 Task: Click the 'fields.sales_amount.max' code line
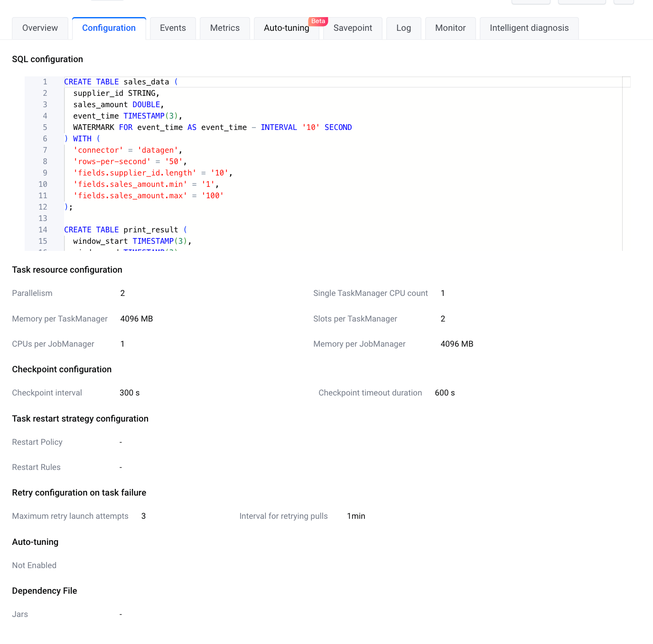point(149,195)
